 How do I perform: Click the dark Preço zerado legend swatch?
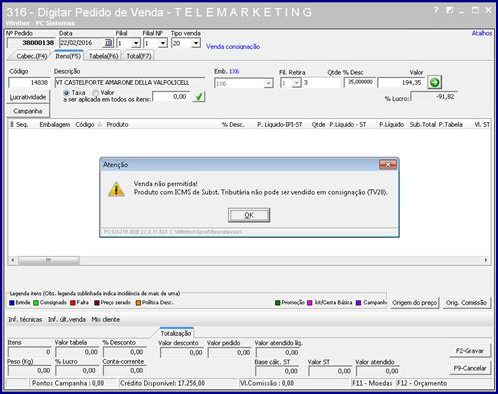(x=97, y=303)
